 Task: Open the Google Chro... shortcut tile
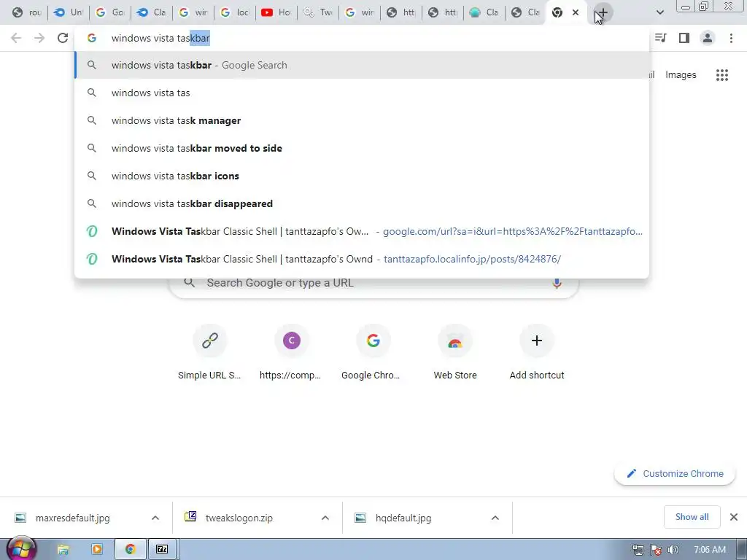pyautogui.click(x=373, y=353)
